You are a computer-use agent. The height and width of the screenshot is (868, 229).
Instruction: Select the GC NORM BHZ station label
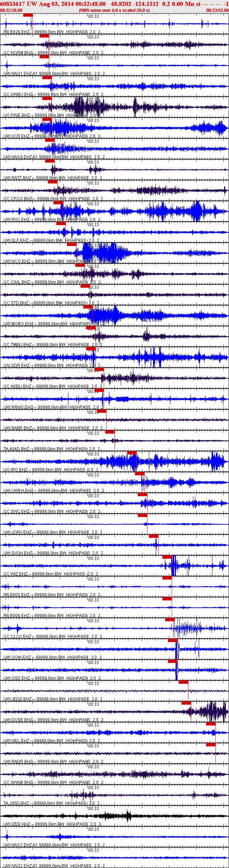pyautogui.click(x=53, y=53)
